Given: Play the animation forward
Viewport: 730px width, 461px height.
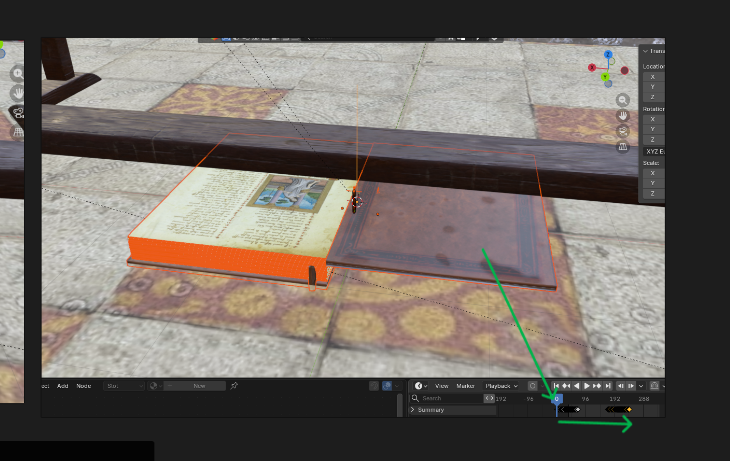Looking at the screenshot, I should tap(587, 386).
